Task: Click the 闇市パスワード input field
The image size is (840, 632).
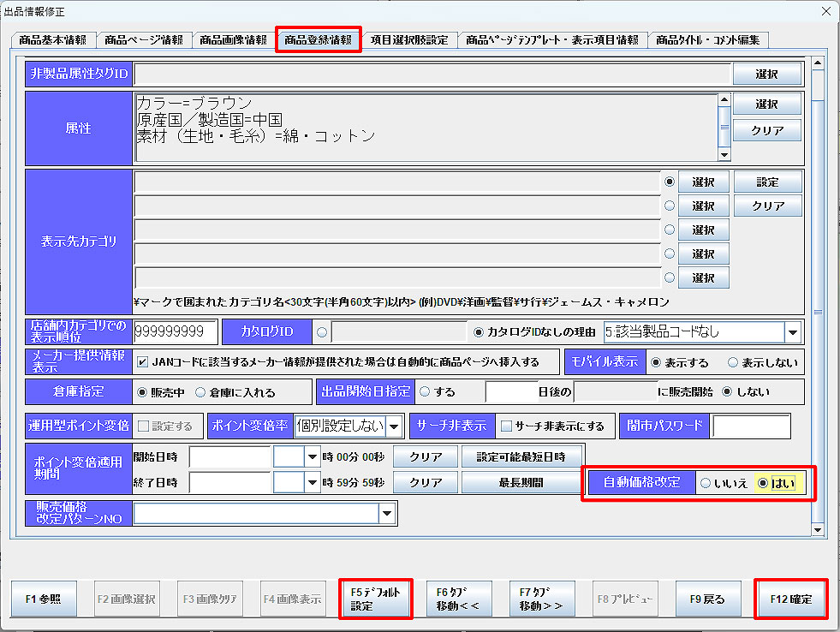Action: click(751, 426)
